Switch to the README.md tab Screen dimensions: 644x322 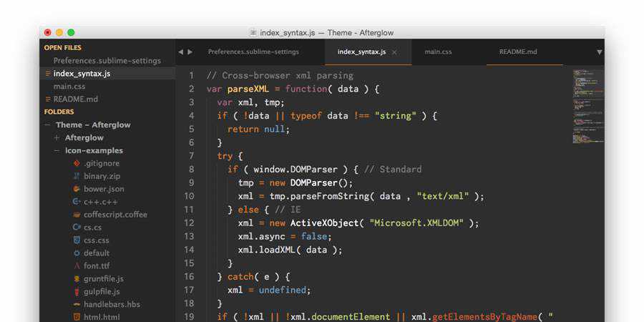(517, 52)
